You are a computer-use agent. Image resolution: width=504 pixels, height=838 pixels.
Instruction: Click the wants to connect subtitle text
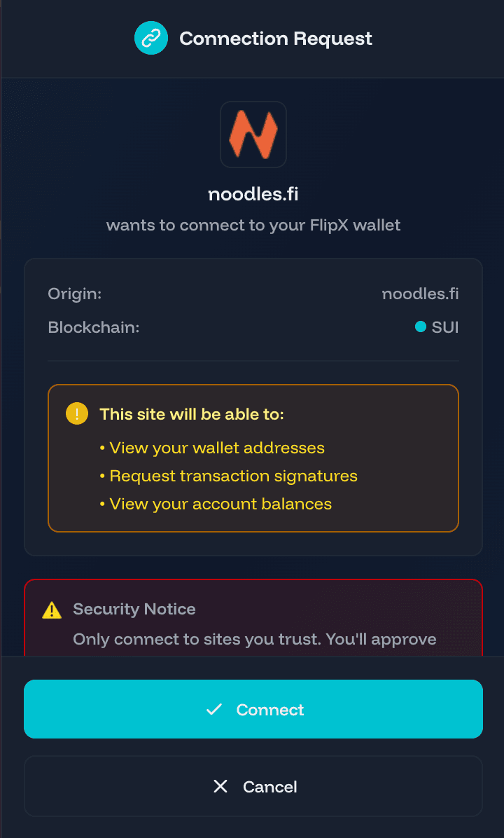(x=253, y=225)
